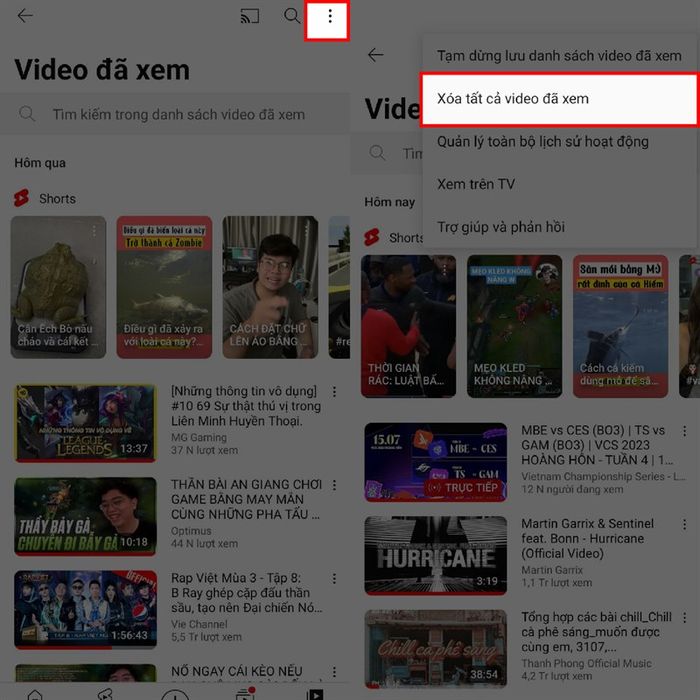Tap the Shorts logo under 'Hôm qua'

21,198
